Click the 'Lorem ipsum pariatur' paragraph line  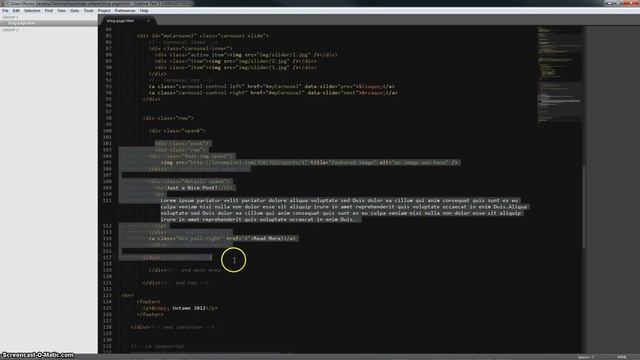[x=339, y=200]
